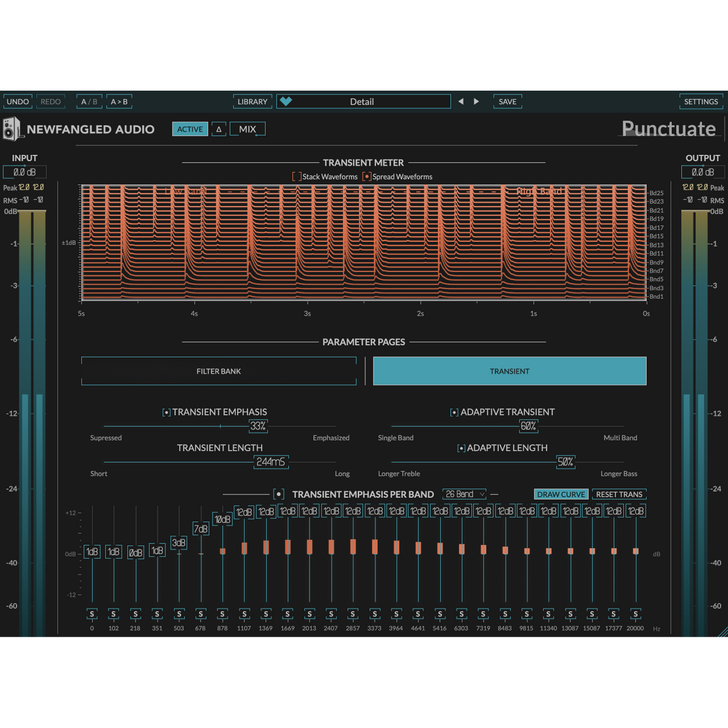Open the preset Library
Image resolution: width=728 pixels, height=728 pixels.
pyautogui.click(x=252, y=101)
